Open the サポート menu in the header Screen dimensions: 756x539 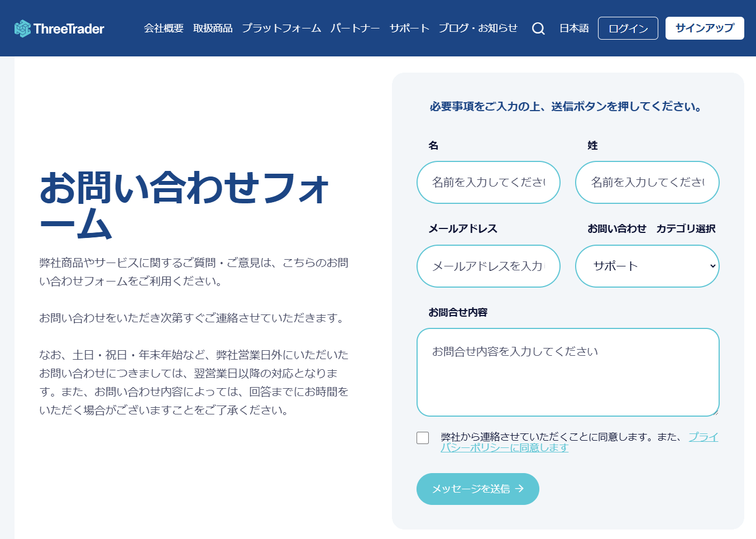[409, 28]
